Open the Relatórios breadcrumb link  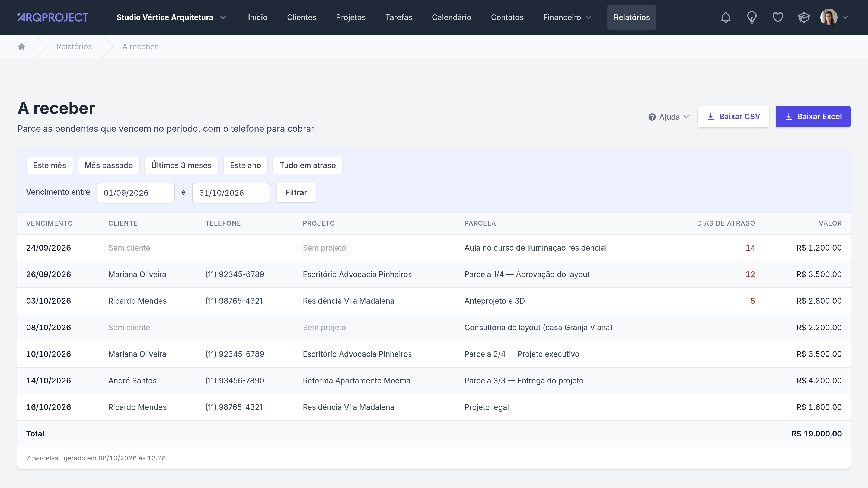(x=74, y=46)
